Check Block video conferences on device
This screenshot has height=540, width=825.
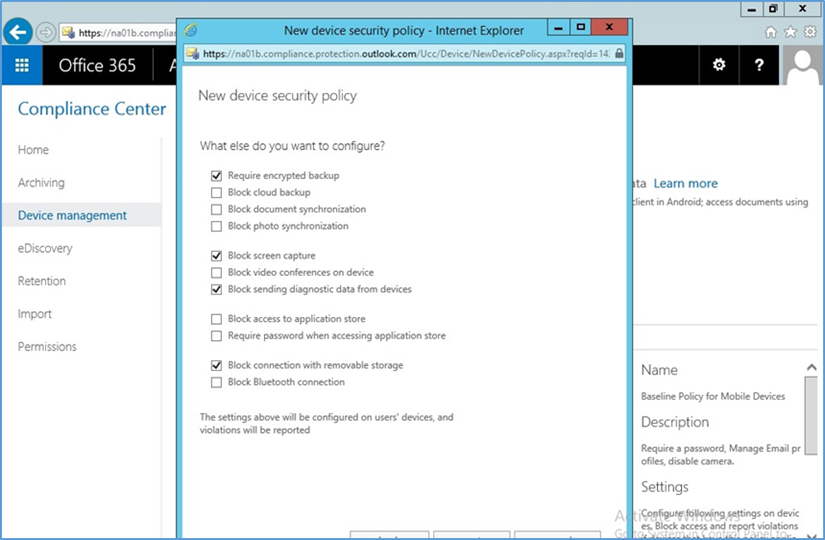click(216, 273)
